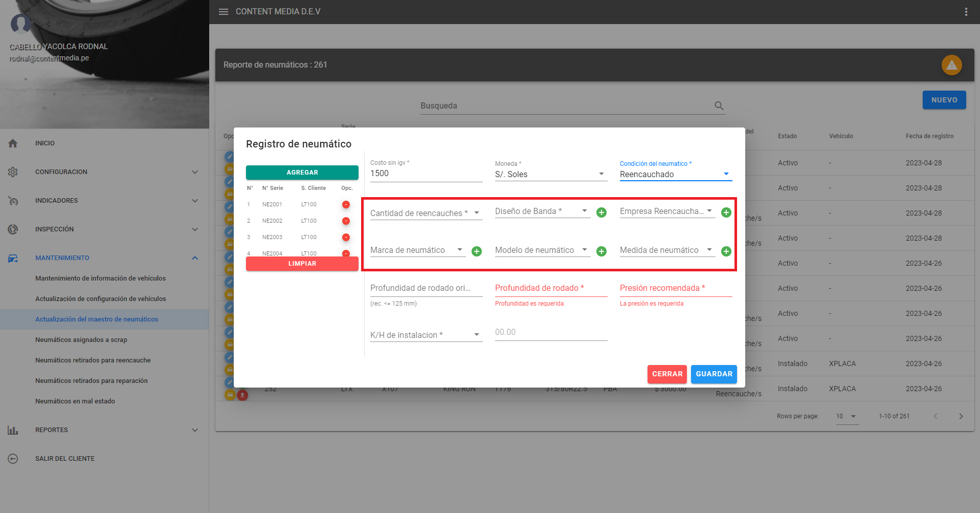
Task: Add new Medida de neumático with plus icon
Action: click(x=726, y=251)
